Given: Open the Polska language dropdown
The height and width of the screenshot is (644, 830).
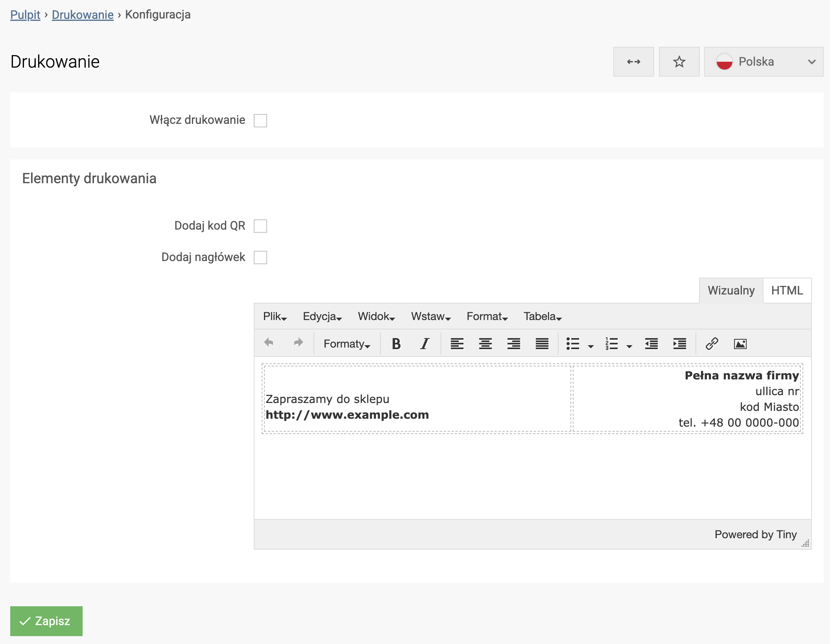Looking at the screenshot, I should [x=763, y=62].
